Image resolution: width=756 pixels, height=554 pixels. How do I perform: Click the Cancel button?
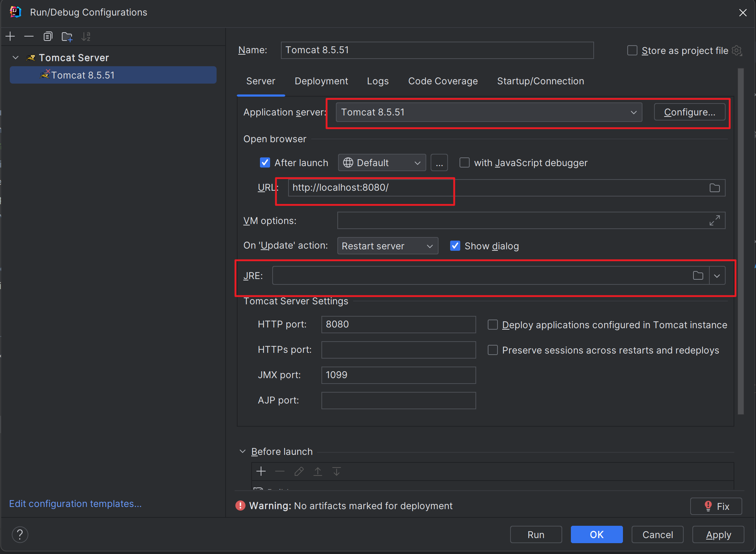[x=657, y=534]
